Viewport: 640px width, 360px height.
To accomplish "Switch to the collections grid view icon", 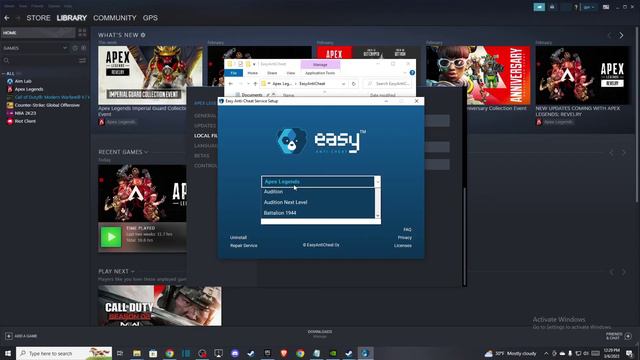I will click(82, 33).
